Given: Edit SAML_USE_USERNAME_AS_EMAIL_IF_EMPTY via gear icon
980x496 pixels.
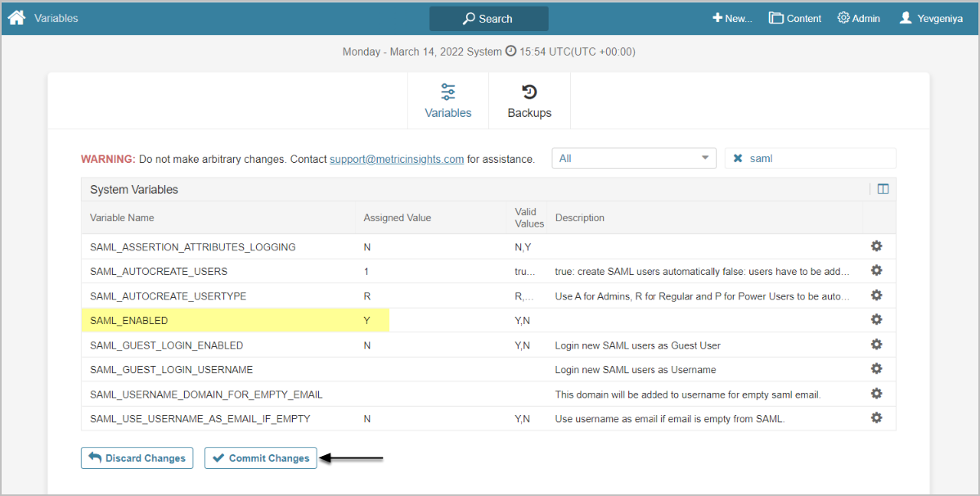Looking at the screenshot, I should (876, 418).
